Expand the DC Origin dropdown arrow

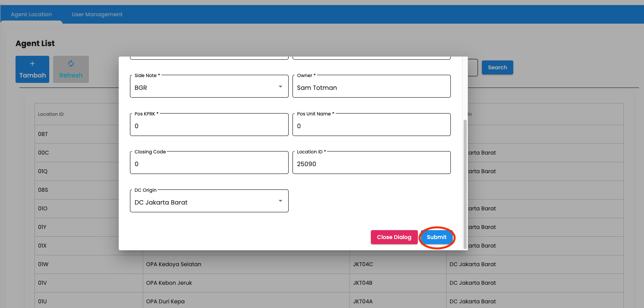coord(280,201)
